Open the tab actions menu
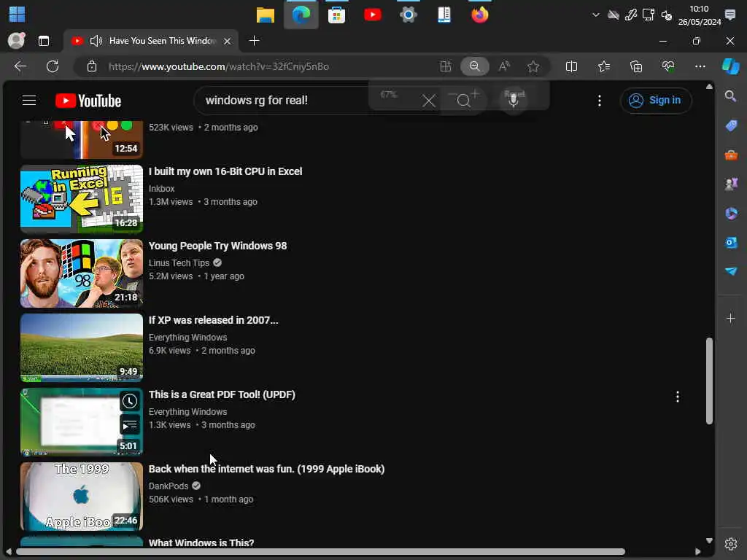The image size is (747, 560). (x=44, y=41)
